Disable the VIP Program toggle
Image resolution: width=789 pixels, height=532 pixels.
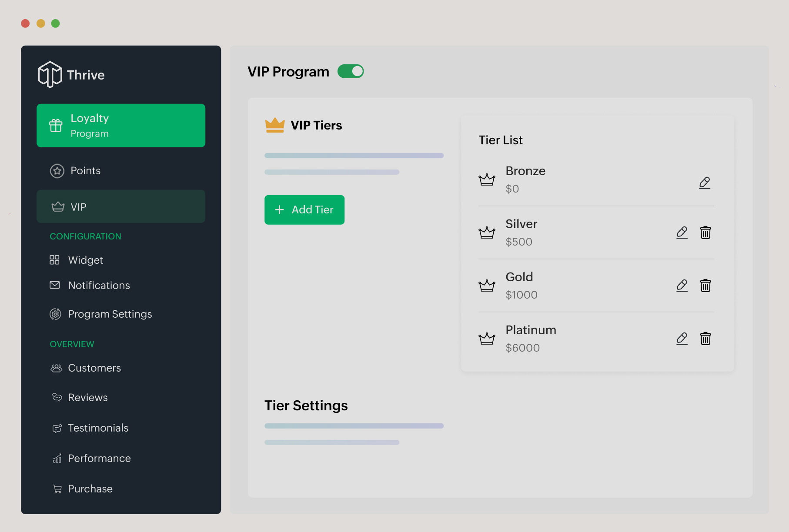pyautogui.click(x=351, y=71)
